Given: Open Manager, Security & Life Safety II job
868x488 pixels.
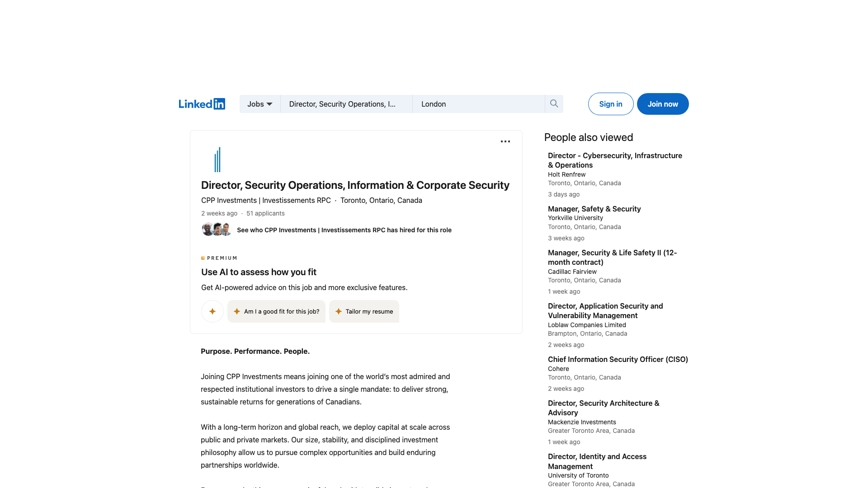Looking at the screenshot, I should tap(612, 257).
